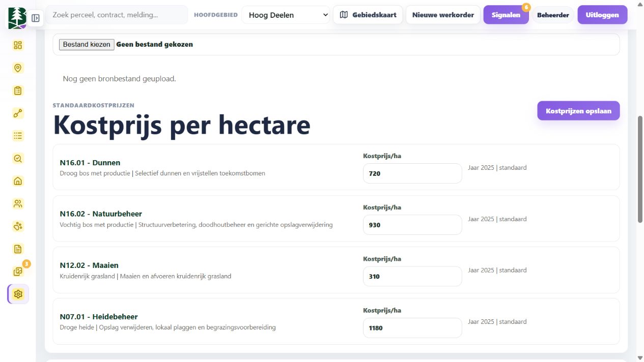Viewport: 644px width, 362px height.
Task: Open the dashboard grid icon in sidebar
Action: click(18, 45)
